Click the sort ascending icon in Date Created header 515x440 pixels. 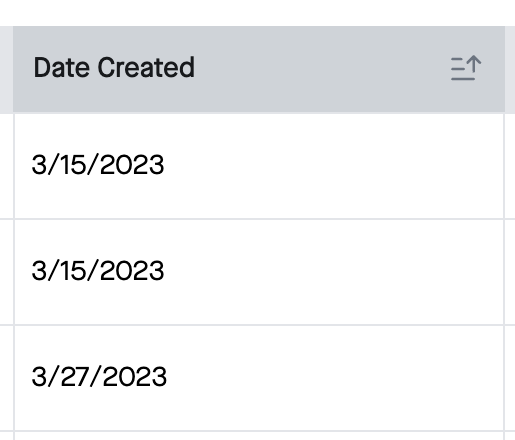pyautogui.click(x=466, y=68)
